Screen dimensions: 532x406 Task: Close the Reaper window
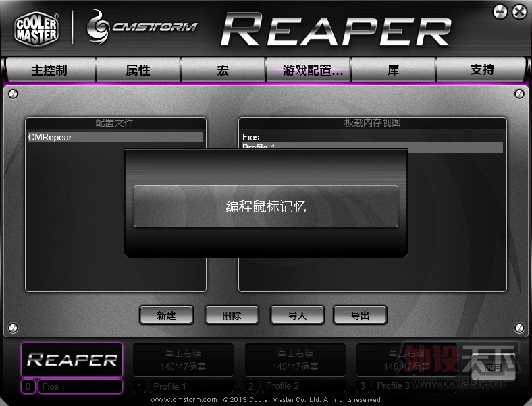519,12
